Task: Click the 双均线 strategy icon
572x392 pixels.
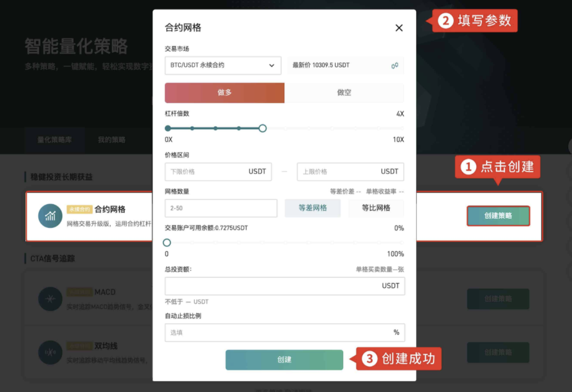Action: pyautogui.click(x=50, y=352)
